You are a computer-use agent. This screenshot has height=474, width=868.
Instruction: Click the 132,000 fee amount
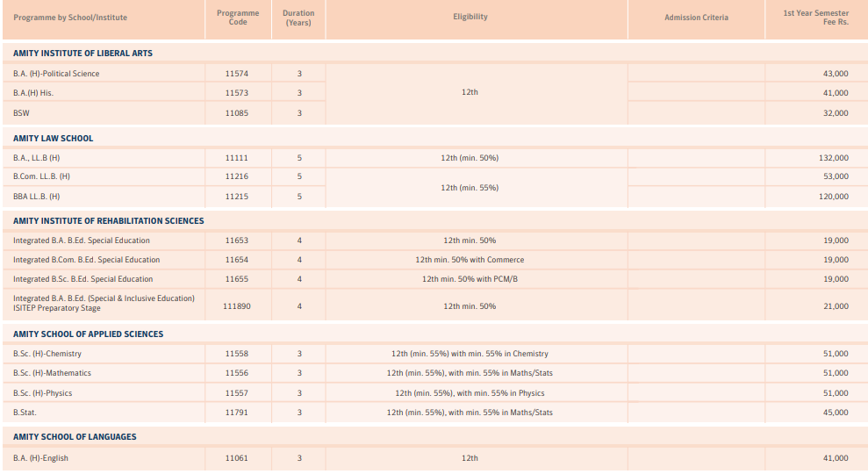point(833,158)
